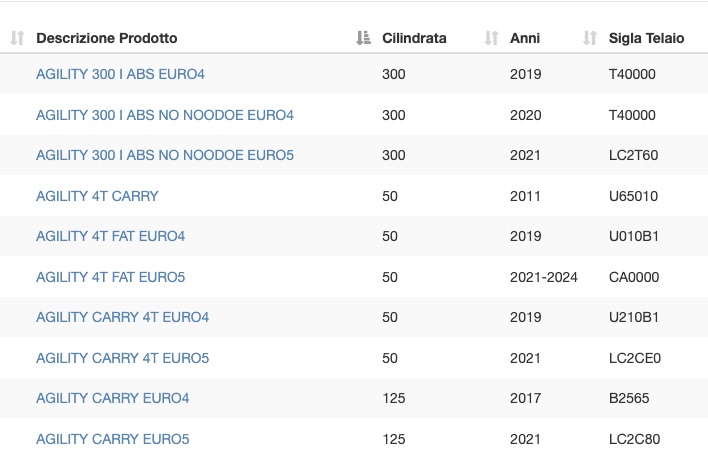Click sort arrows icon left of Sigla Telaio
The height and width of the screenshot is (465, 708).
(590, 38)
